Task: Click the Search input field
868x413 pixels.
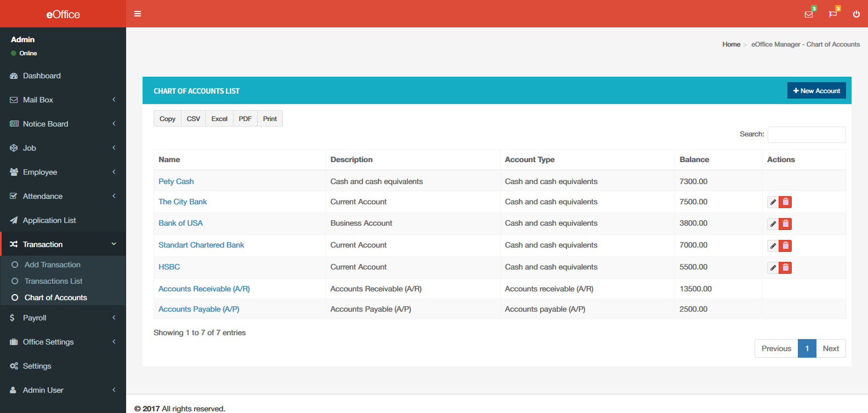Action: point(806,135)
